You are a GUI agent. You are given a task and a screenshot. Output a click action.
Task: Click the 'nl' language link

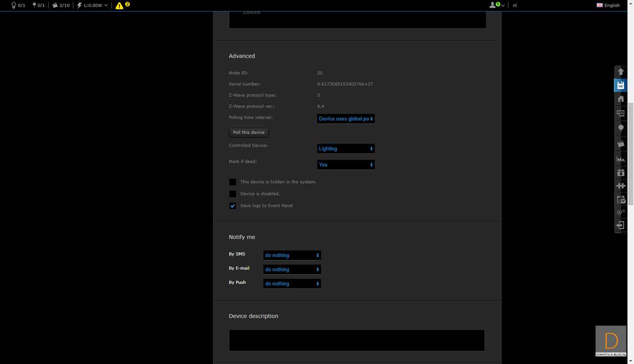(515, 5)
